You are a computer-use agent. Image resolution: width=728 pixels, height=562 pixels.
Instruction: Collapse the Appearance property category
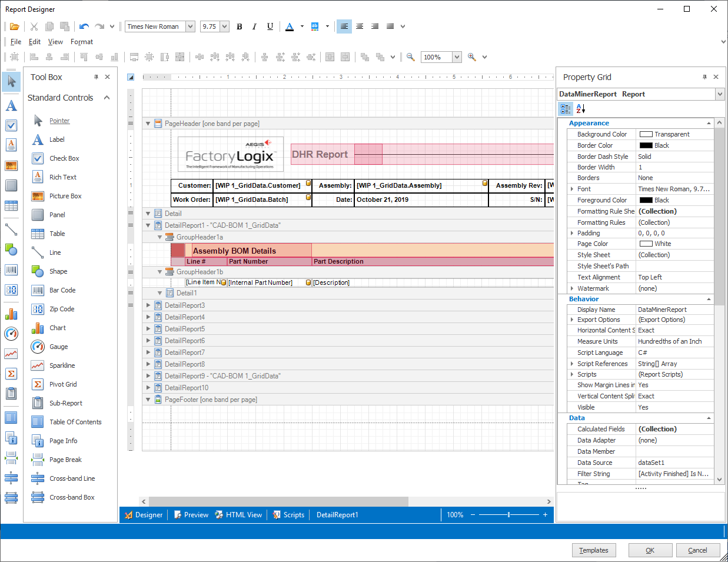click(x=709, y=124)
